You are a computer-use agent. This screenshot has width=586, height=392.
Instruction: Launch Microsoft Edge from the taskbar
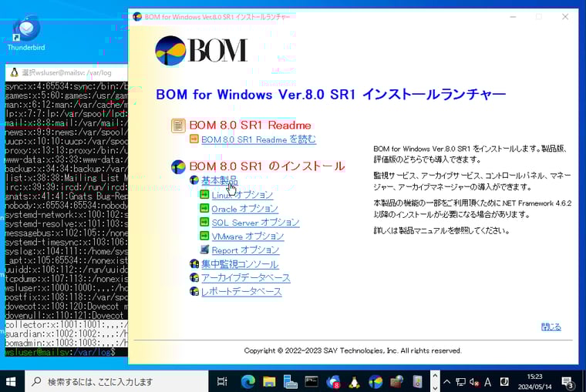tap(248, 381)
